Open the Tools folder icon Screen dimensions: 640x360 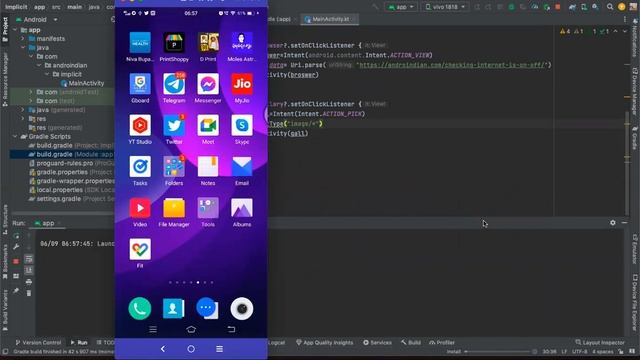point(208,208)
